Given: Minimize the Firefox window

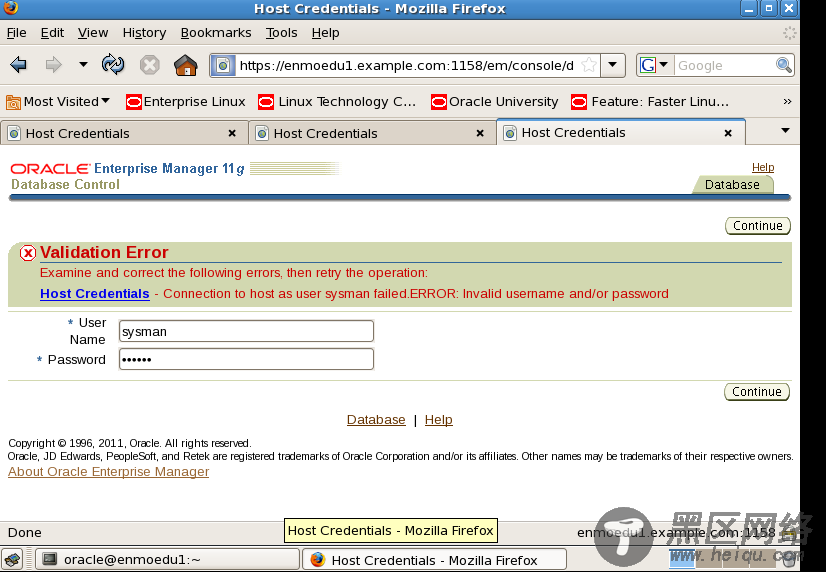Looking at the screenshot, I should [749, 9].
